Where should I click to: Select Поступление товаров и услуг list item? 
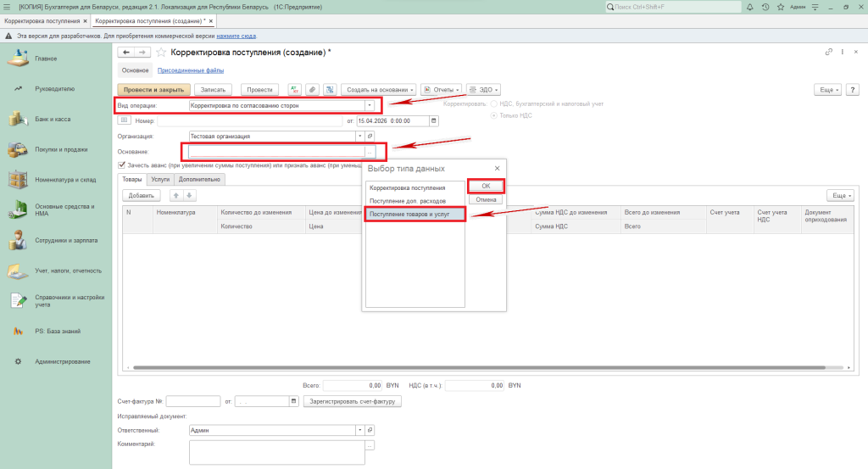pyautogui.click(x=415, y=215)
